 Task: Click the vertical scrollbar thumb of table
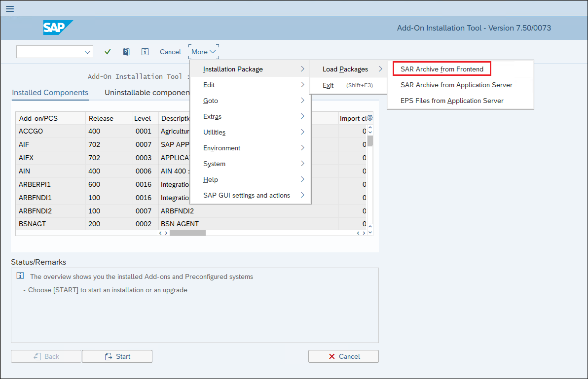(x=370, y=141)
